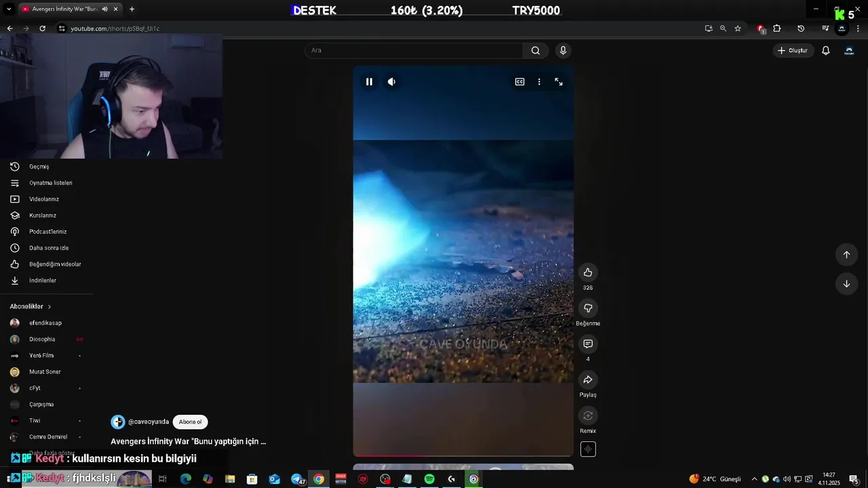Remix this Short
Screen dimensions: 868x488
[x=588, y=415]
